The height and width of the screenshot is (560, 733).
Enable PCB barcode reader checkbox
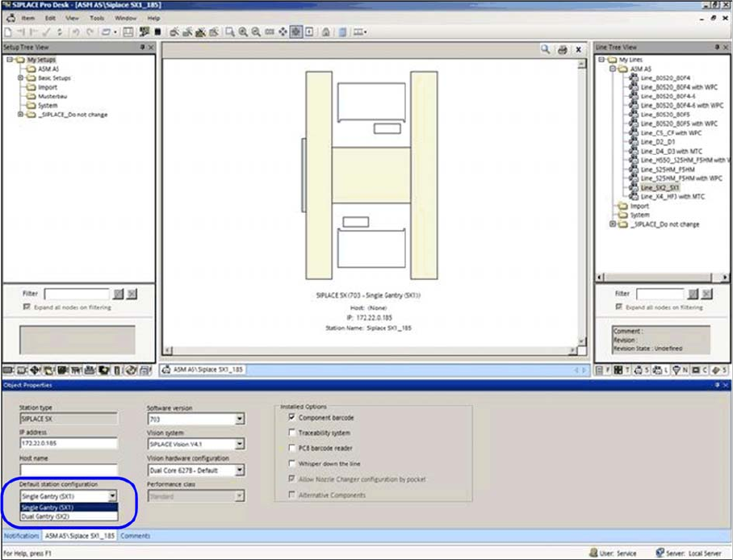pos(291,448)
